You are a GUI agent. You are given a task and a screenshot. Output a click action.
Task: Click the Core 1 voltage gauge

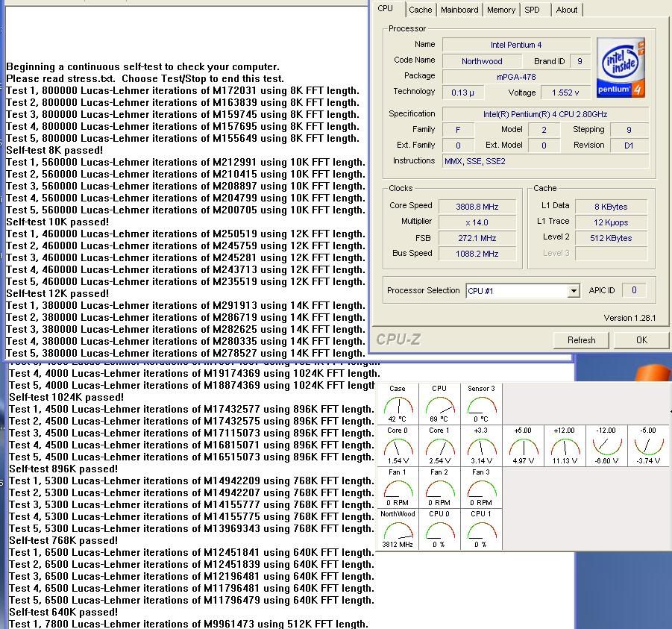[x=439, y=445]
